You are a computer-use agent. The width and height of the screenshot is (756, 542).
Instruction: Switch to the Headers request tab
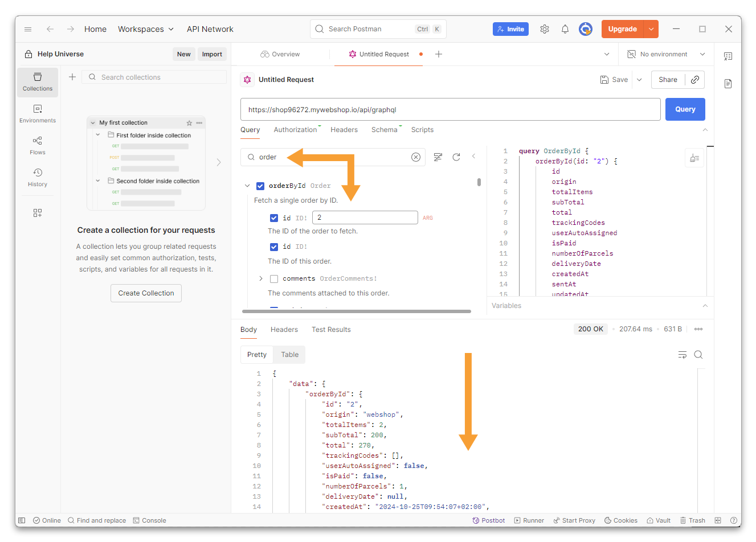coord(344,130)
